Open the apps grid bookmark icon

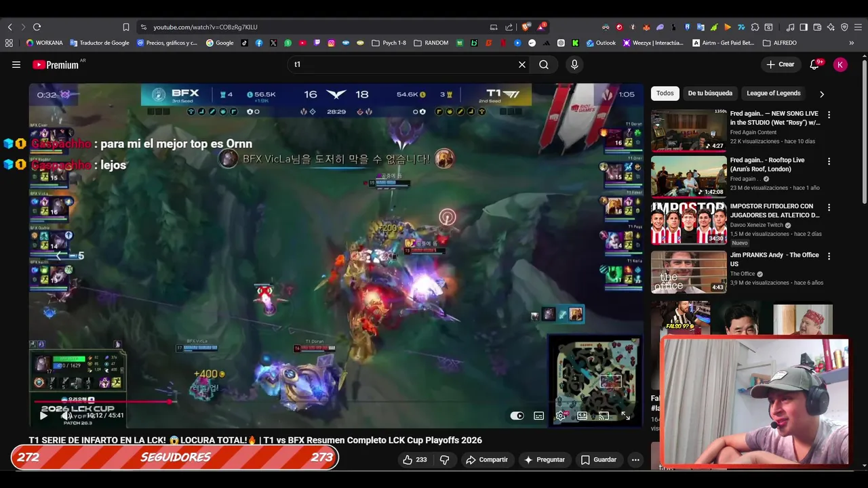coord(9,43)
